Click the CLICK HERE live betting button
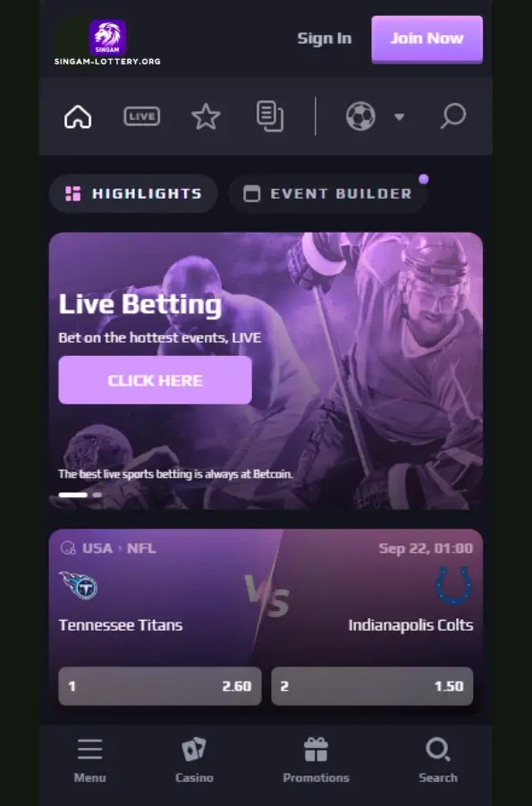The image size is (532, 806). (x=156, y=380)
